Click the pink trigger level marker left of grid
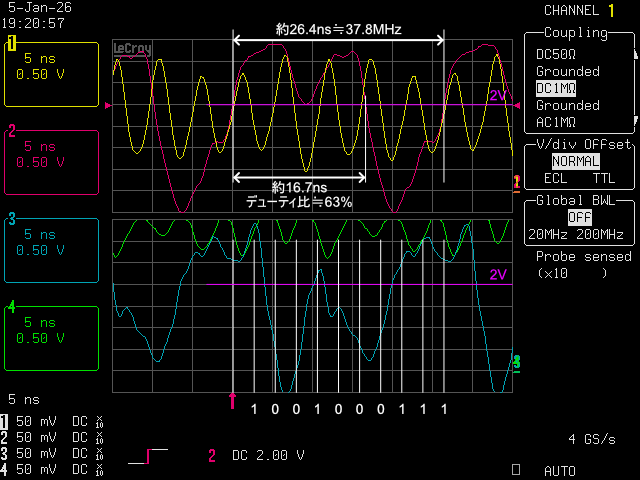This screenshot has height=480, width=640. 108,105
